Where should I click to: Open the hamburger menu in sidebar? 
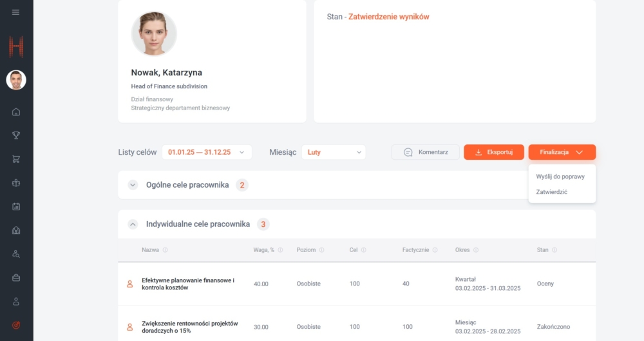pyautogui.click(x=16, y=12)
